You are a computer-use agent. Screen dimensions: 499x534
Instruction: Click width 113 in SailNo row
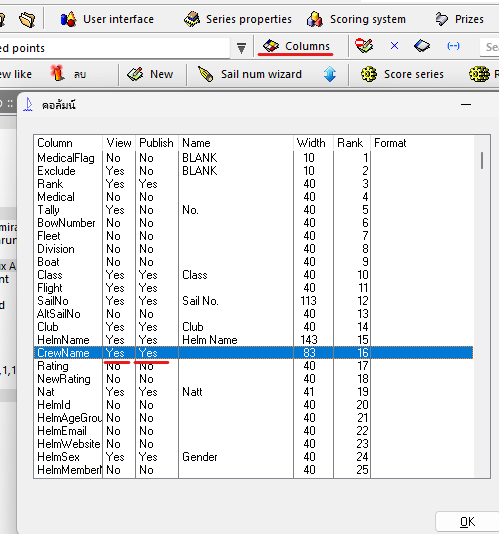(x=309, y=301)
